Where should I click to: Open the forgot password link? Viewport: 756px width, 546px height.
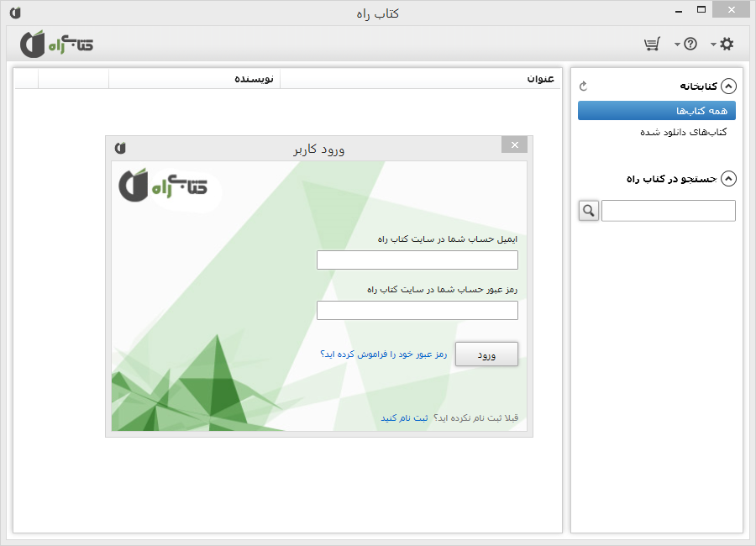pos(383,354)
